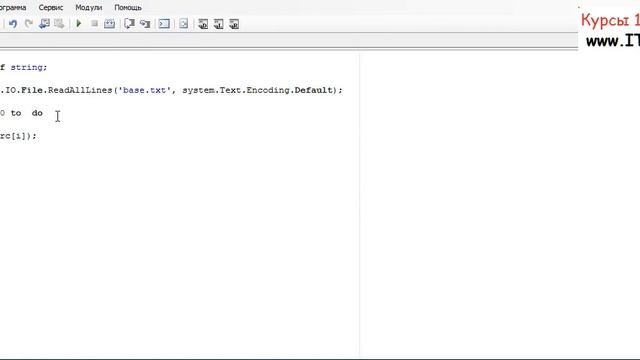Click 'ReadAllLines' in the code
This screenshot has width=640, height=360.
tap(80, 90)
